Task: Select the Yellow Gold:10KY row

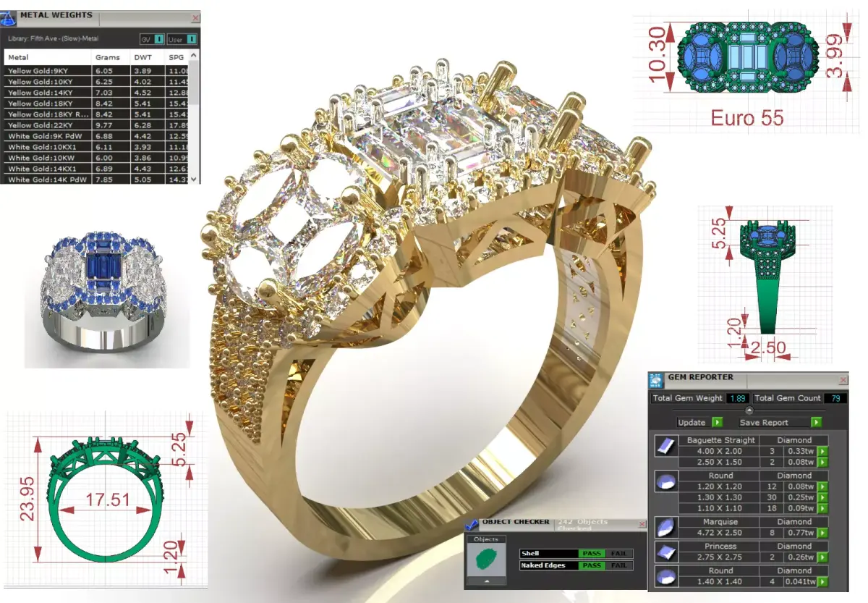Action: click(x=96, y=82)
